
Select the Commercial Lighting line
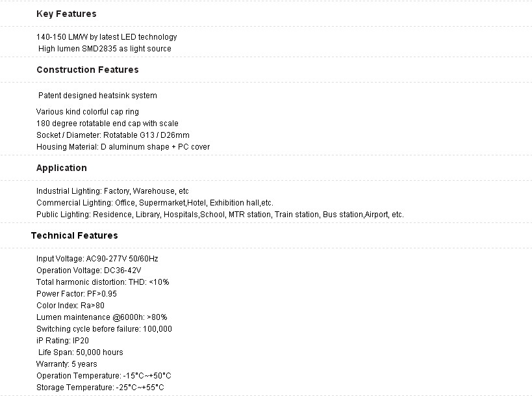coord(155,203)
